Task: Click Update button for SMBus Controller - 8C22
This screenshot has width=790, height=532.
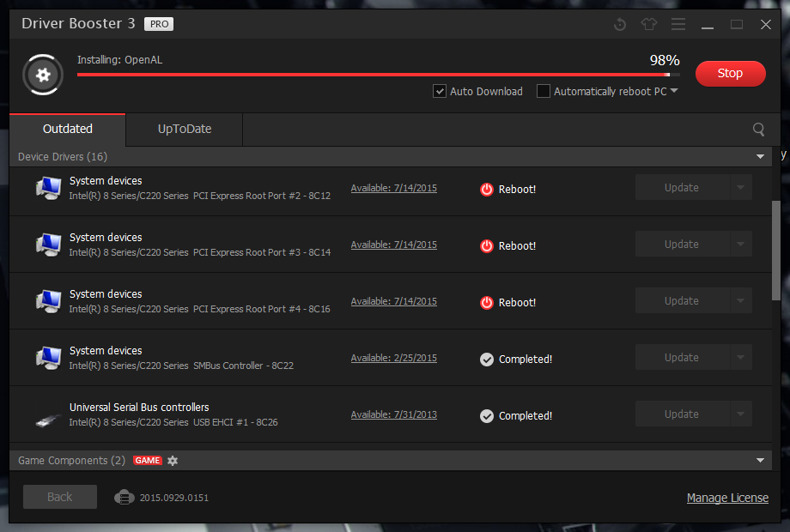Action: tap(682, 357)
